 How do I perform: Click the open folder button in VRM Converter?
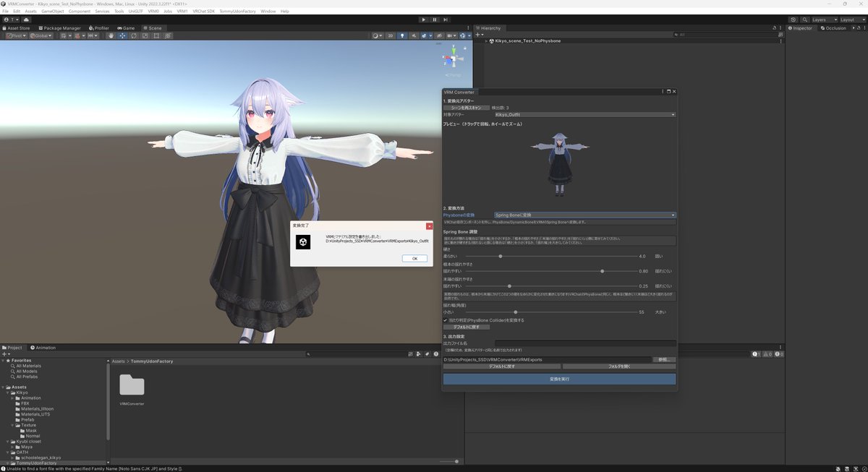click(x=618, y=366)
